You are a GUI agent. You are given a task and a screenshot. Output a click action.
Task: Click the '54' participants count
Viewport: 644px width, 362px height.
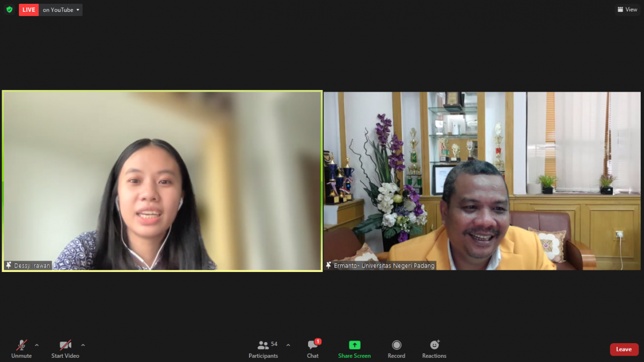[x=274, y=344]
